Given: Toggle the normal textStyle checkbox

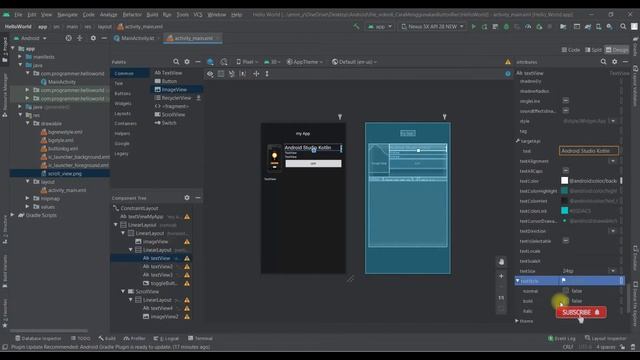Looking at the screenshot, I should click(x=566, y=291).
